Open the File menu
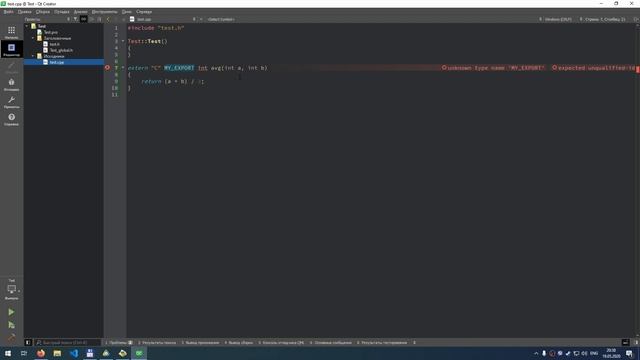This screenshot has height=360, width=640. click(9, 12)
